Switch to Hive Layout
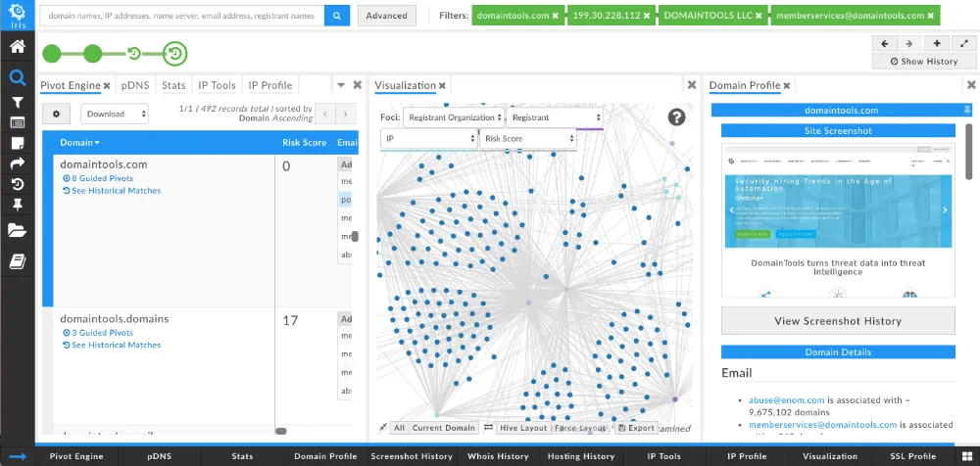The width and height of the screenshot is (980, 466). pos(523,428)
